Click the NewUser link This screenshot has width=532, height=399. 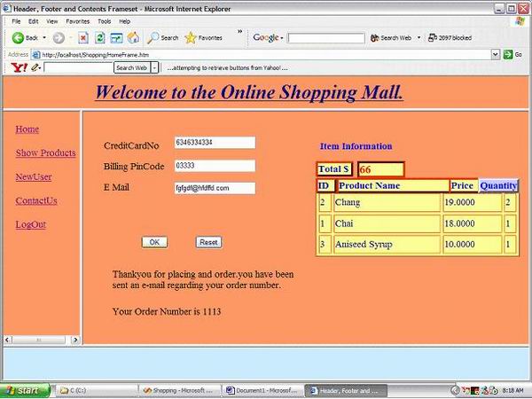point(34,176)
